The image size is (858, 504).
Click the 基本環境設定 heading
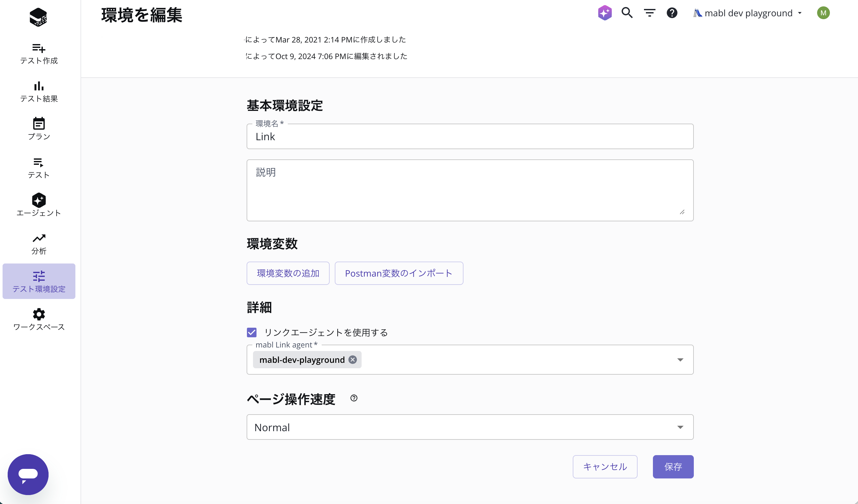[x=285, y=106]
